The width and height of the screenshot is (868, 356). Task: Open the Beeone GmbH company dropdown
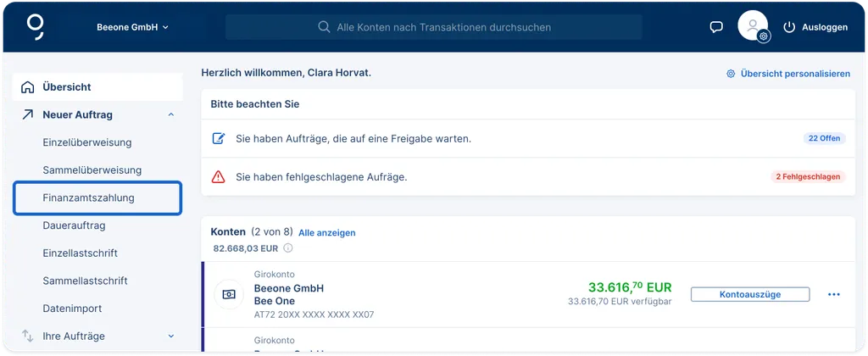(x=133, y=27)
